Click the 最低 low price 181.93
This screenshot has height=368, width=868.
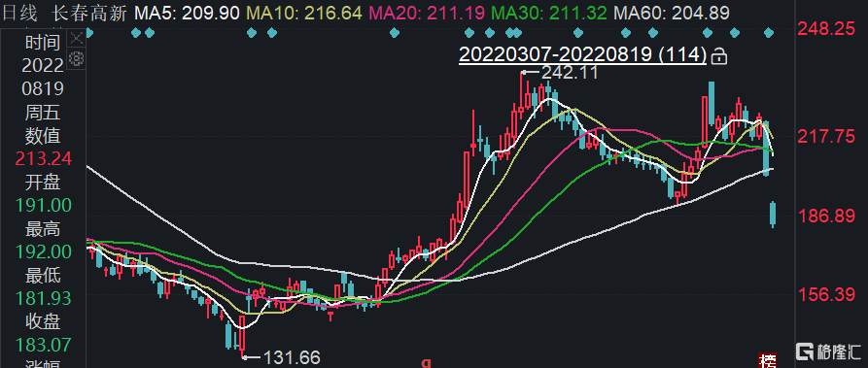coord(43,299)
